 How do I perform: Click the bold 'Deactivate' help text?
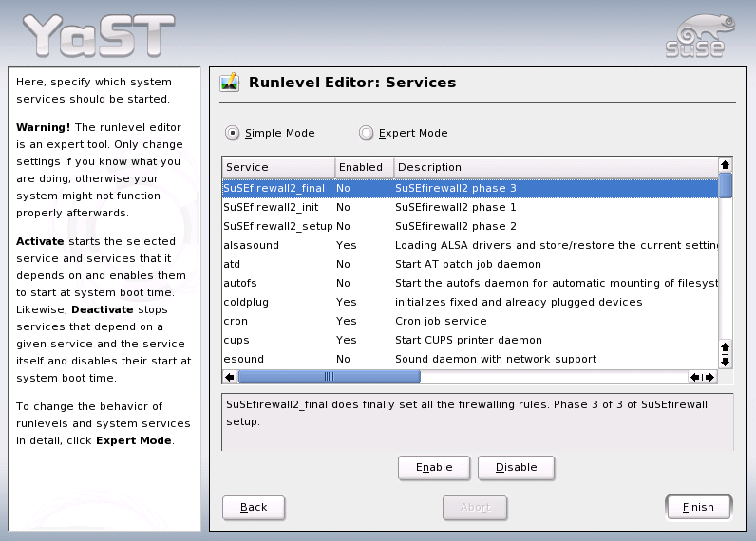pyautogui.click(x=103, y=309)
